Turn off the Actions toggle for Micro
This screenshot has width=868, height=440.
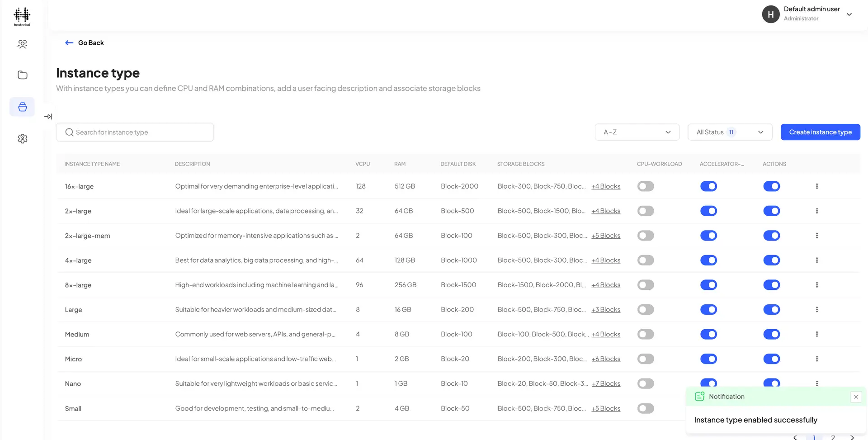pos(772,359)
